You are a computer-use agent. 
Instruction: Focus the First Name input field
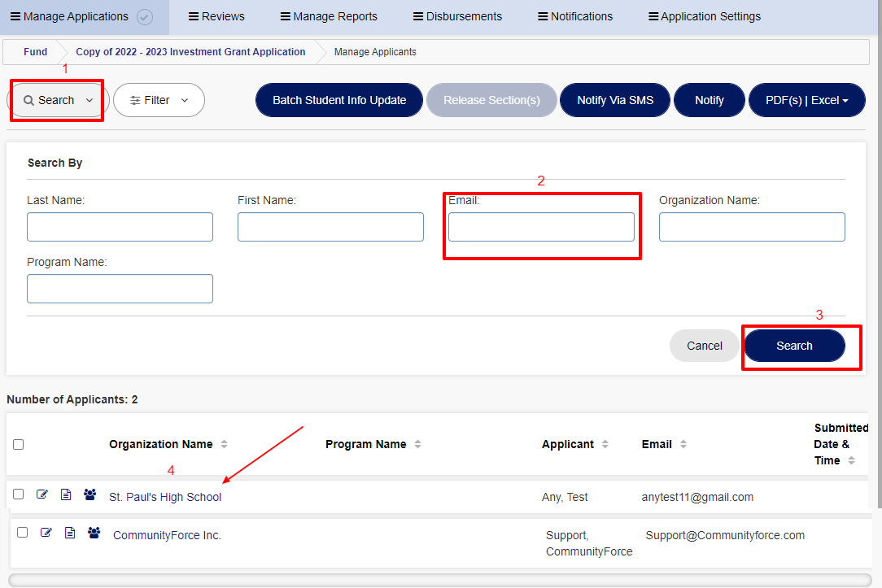(330, 227)
